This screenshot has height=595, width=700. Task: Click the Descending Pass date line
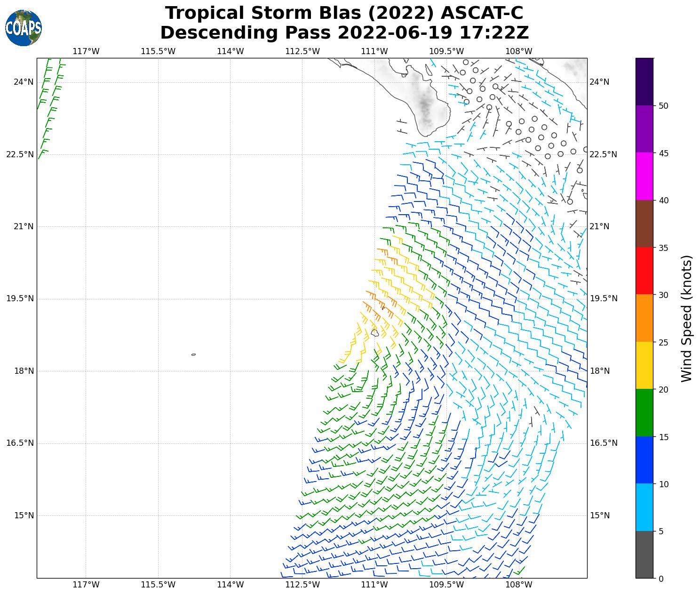[344, 33]
